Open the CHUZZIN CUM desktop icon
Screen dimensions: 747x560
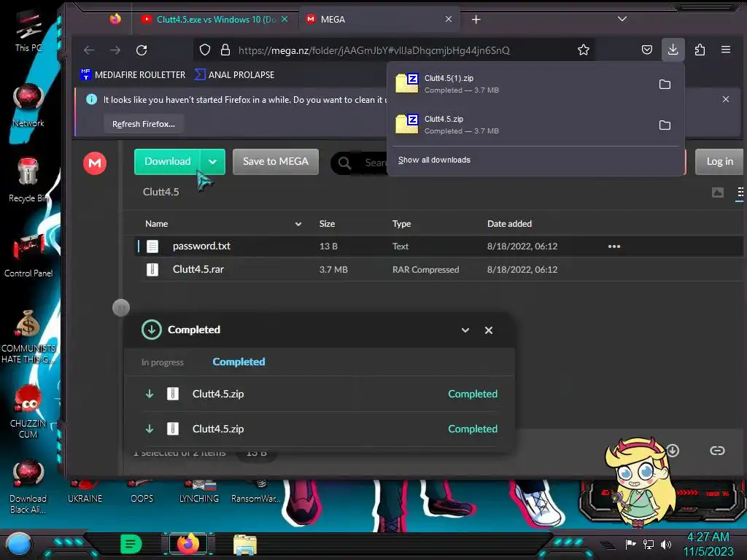click(28, 412)
